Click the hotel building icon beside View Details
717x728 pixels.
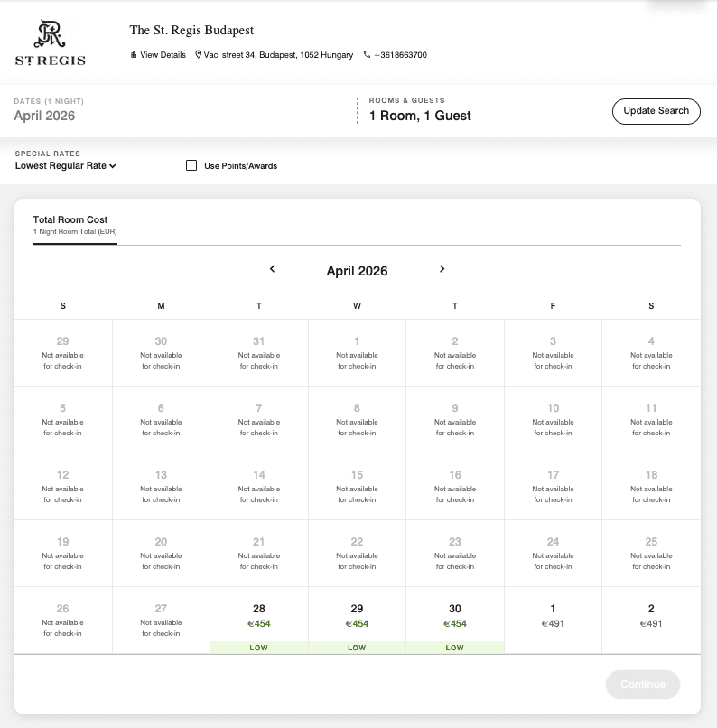pyautogui.click(x=132, y=55)
